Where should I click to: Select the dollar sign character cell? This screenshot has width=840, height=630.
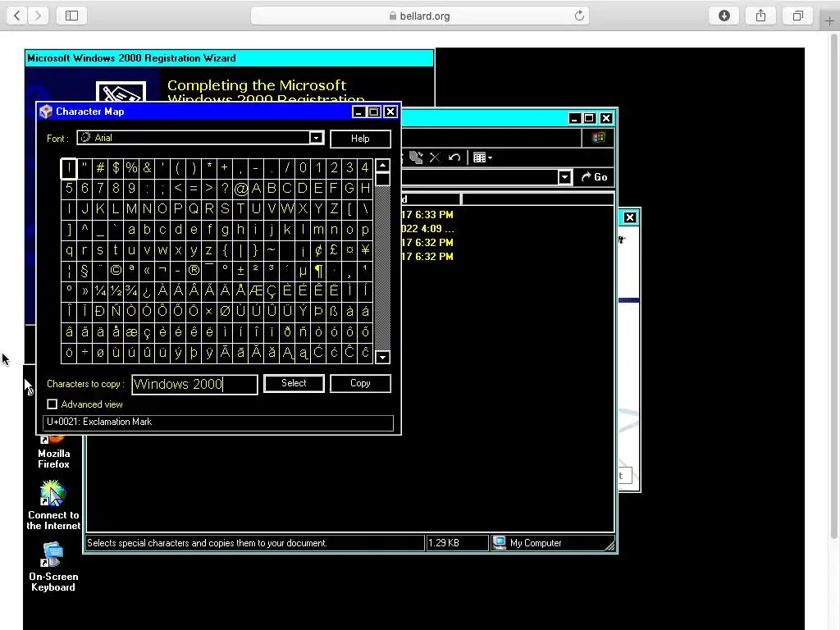pyautogui.click(x=116, y=168)
